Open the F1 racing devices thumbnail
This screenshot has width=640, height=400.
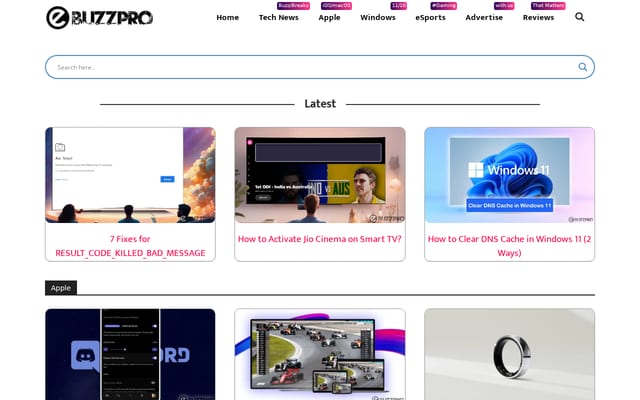click(x=320, y=354)
